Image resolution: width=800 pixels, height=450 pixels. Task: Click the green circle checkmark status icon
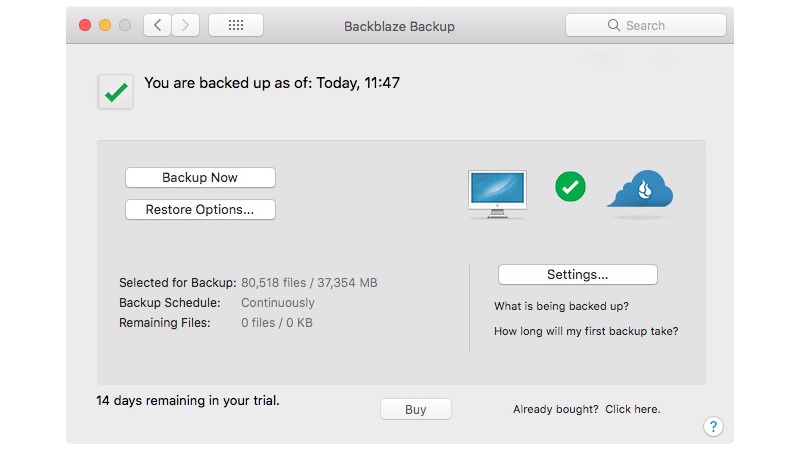click(570, 186)
